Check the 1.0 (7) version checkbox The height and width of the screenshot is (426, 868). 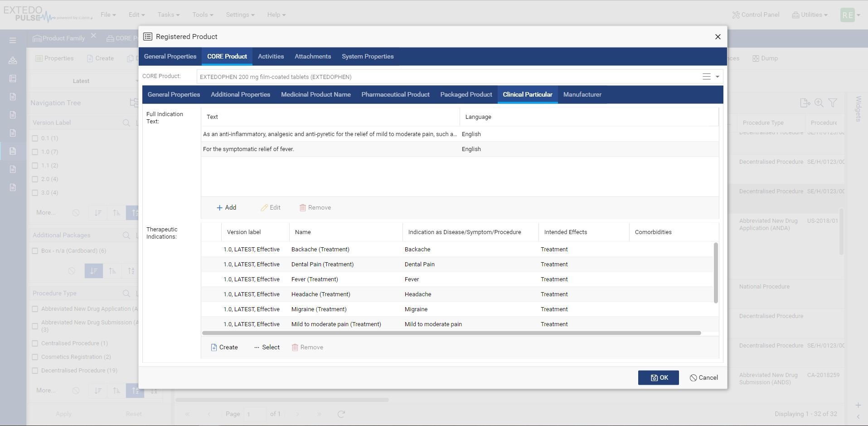35,152
